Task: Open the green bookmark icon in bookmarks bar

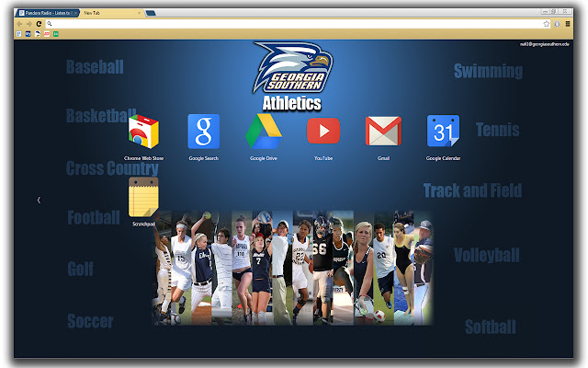Action: coord(56,34)
